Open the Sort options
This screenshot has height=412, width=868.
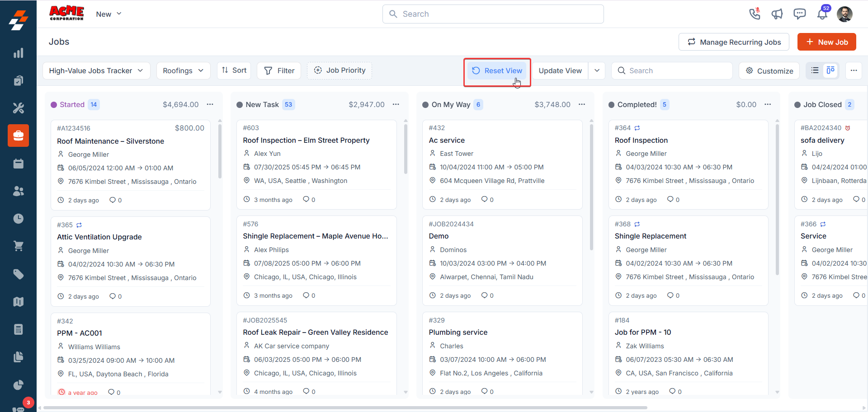click(234, 70)
